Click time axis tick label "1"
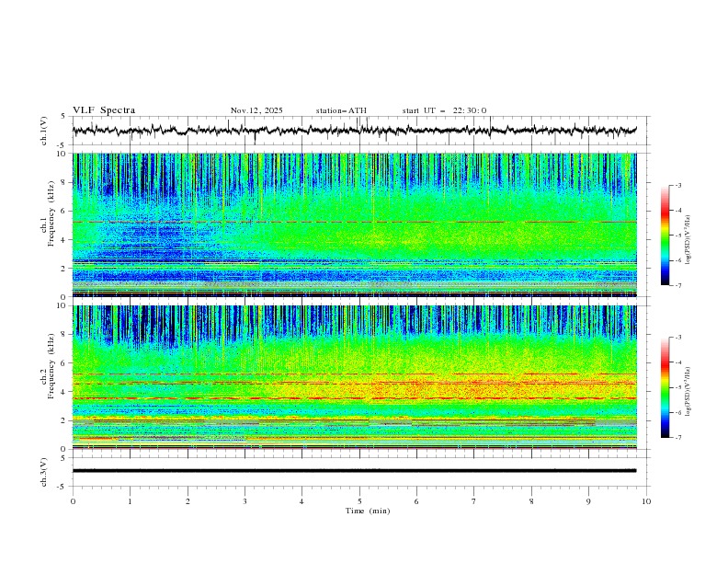728x563 pixels. [x=130, y=501]
